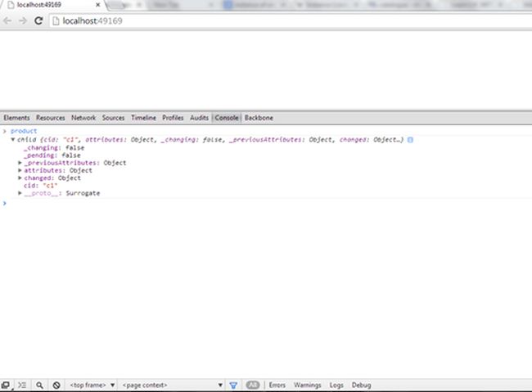
Task: Select the Console panel tab
Action: (x=227, y=118)
